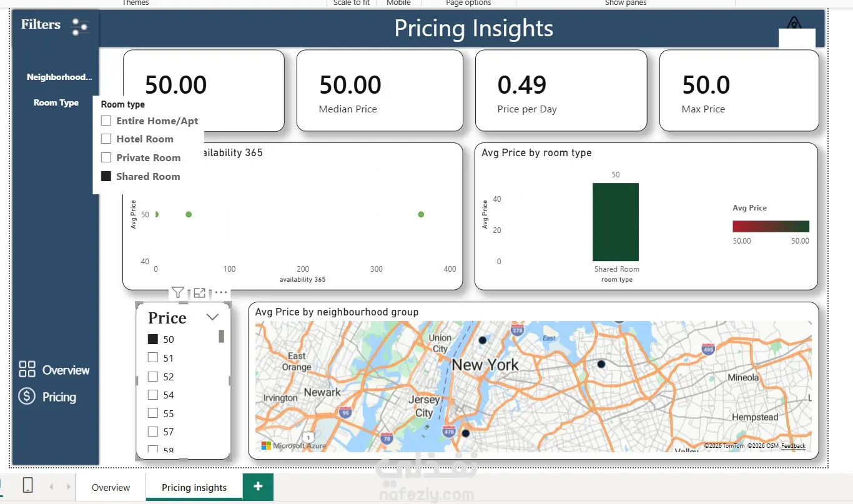Screen dimensions: 853x504
Task: Select the Pricing insights page tab
Action: coord(194,487)
